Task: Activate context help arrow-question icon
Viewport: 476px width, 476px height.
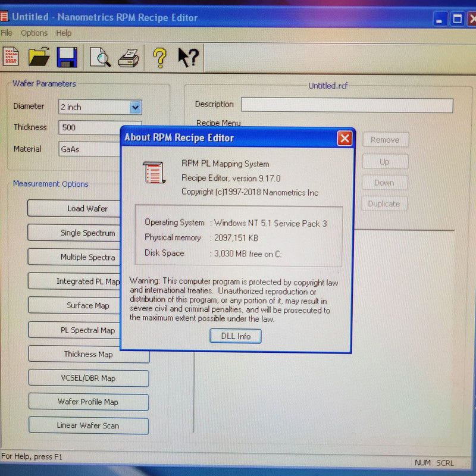Action: 188,57
